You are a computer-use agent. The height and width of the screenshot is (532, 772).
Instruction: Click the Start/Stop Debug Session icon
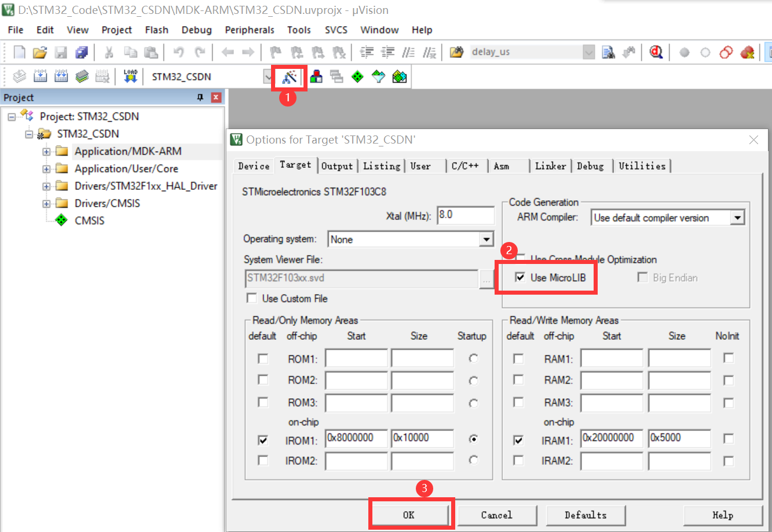[x=656, y=53]
